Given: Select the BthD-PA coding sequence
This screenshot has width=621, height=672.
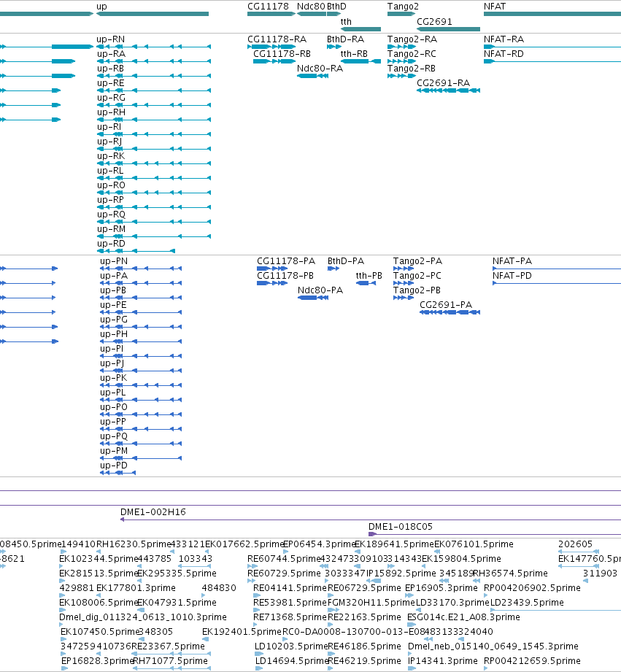Looking at the screenshot, I should tap(333, 269).
